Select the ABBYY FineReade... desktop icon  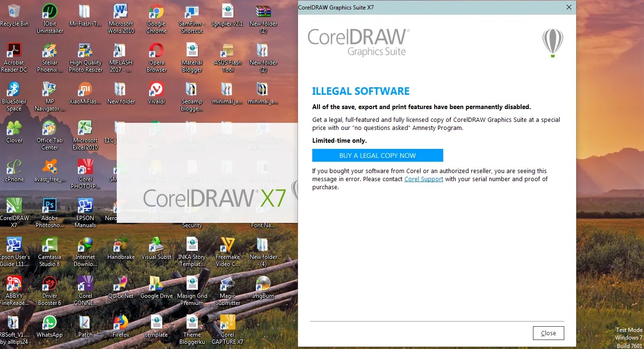[14, 291]
